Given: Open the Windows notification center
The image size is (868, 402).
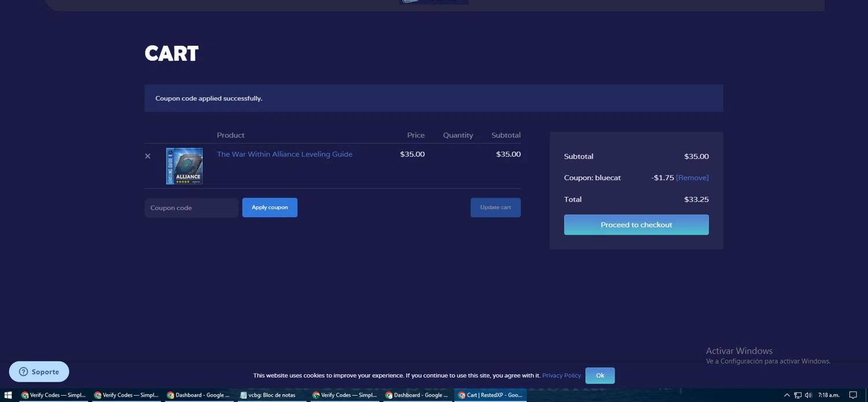Looking at the screenshot, I should point(853,395).
